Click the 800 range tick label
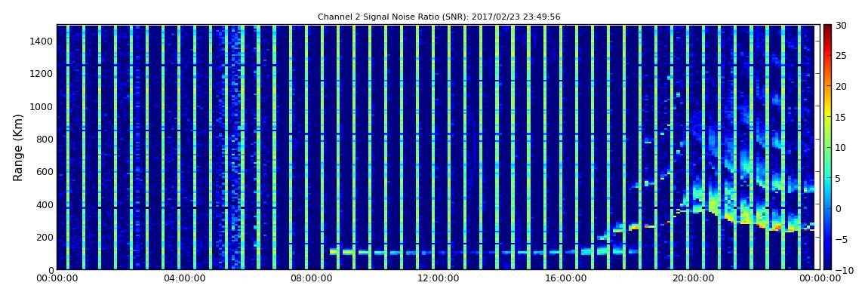The image size is (868, 307). click(x=45, y=140)
